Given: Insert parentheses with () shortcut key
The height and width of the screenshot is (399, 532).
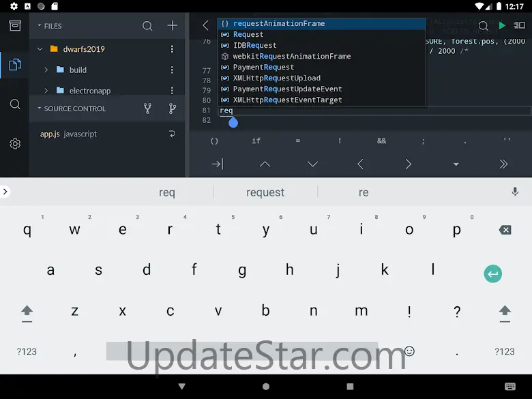Looking at the screenshot, I should click(214, 141).
